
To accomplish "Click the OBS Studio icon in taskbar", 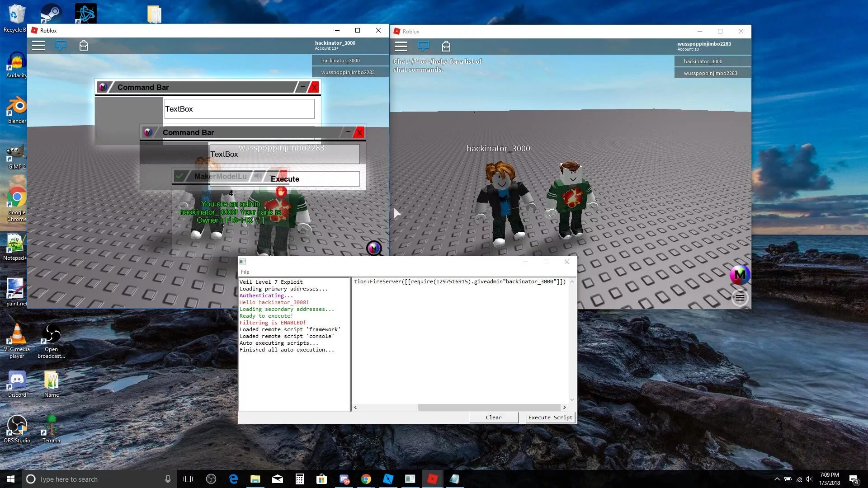I will [211, 479].
